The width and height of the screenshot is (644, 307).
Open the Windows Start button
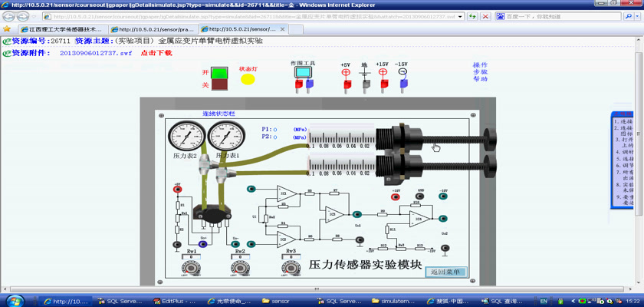[x=15, y=300]
